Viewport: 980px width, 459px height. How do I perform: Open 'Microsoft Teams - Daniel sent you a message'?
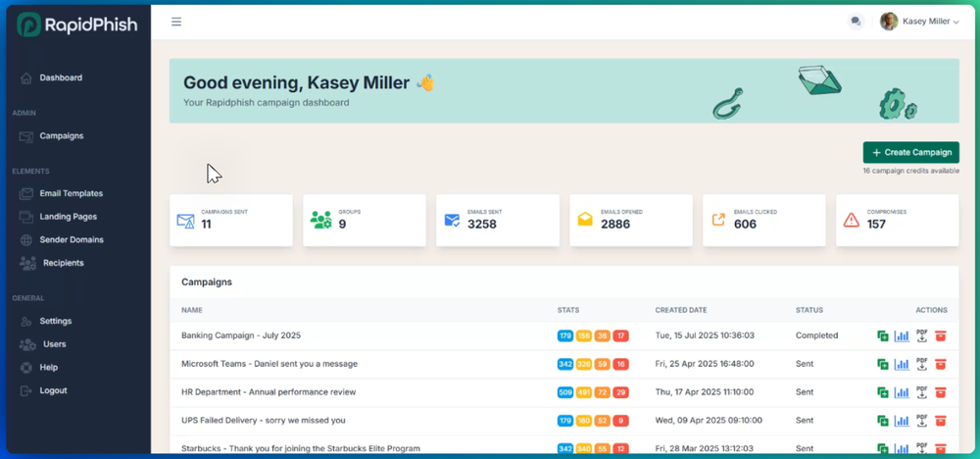(269, 363)
